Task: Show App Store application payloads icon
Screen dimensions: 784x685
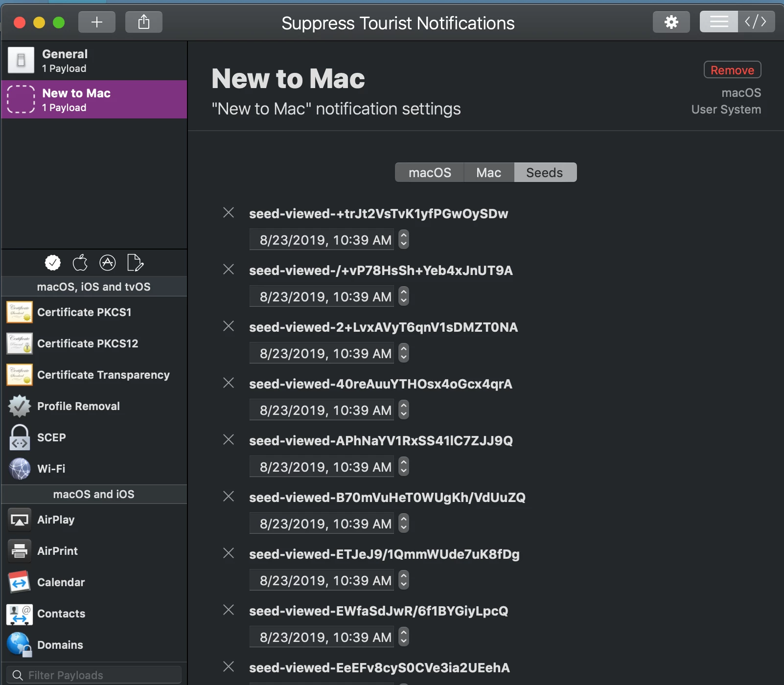Action: 108,263
